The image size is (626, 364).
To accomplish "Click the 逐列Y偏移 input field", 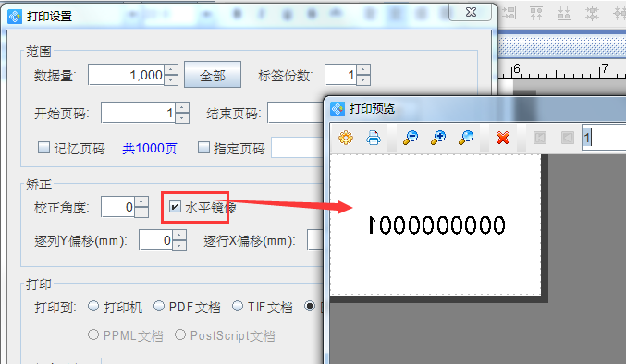I will [x=155, y=240].
